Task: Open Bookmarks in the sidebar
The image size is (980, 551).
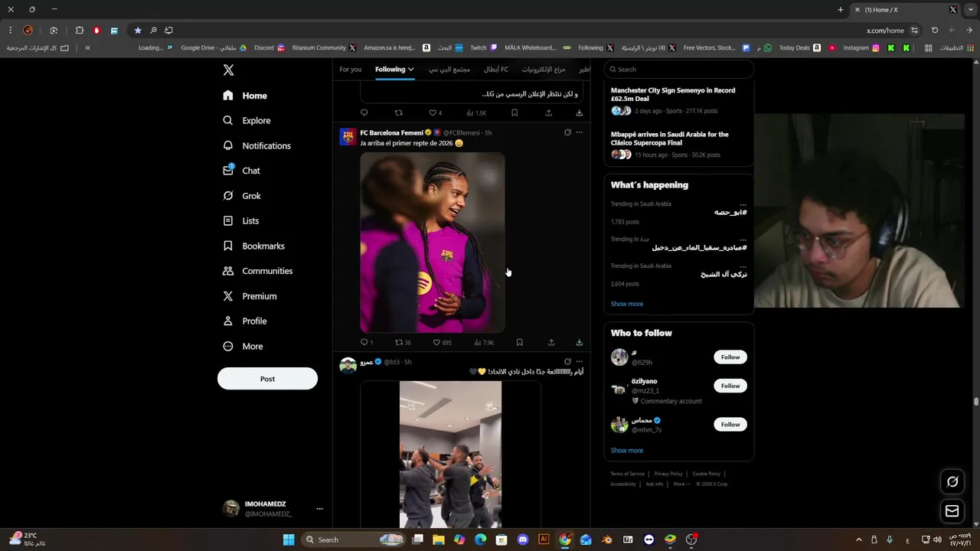Action: click(x=253, y=246)
